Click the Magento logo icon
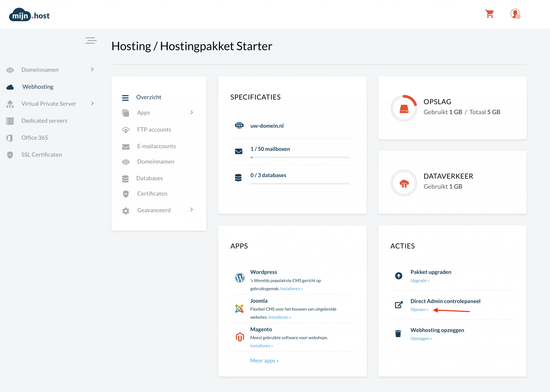Viewport: 550px width, 392px height. pyautogui.click(x=240, y=337)
